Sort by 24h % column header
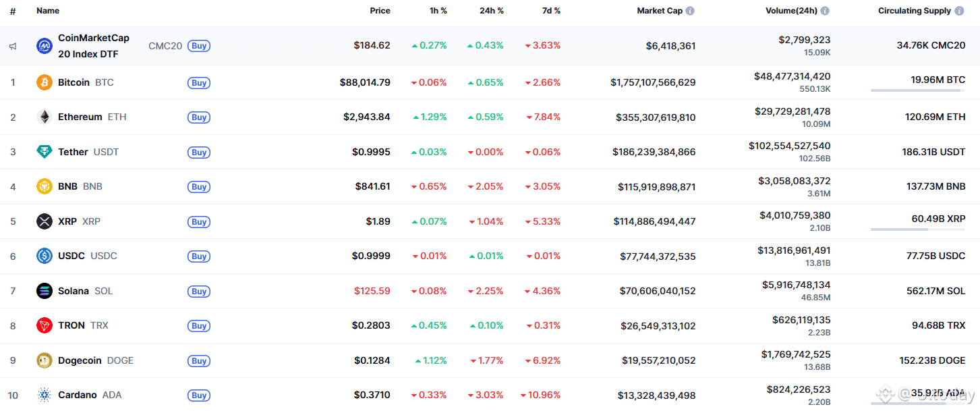Screen dimensions: 980x411 click(492, 11)
